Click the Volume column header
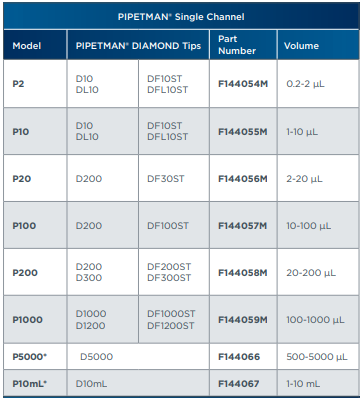This screenshot has width=364, height=398. coord(301,46)
